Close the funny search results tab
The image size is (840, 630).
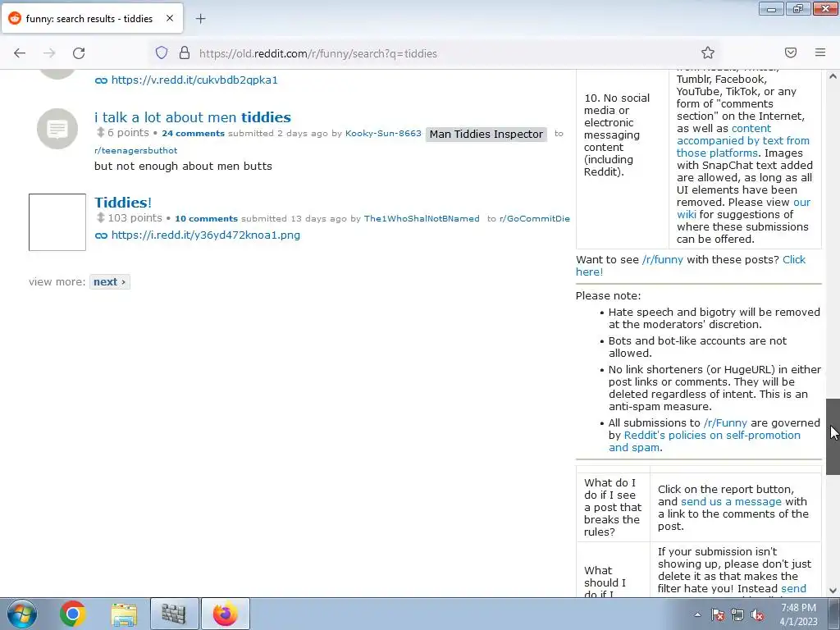pyautogui.click(x=170, y=18)
